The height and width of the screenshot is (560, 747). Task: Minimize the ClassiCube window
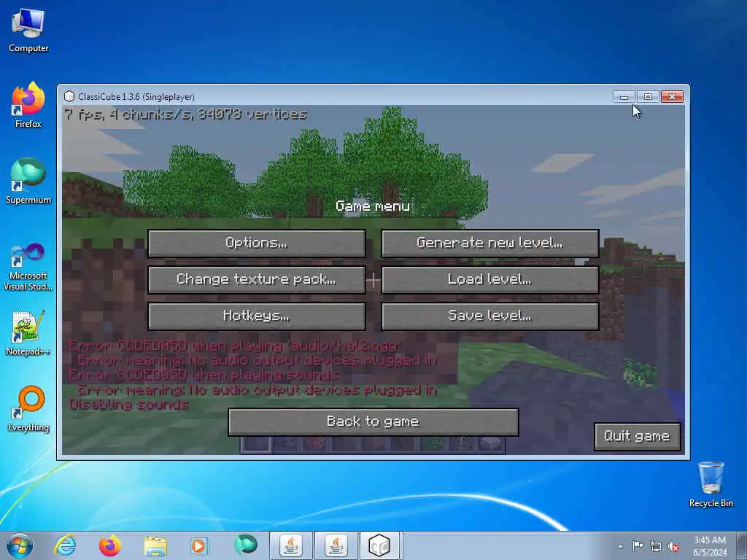coord(624,97)
